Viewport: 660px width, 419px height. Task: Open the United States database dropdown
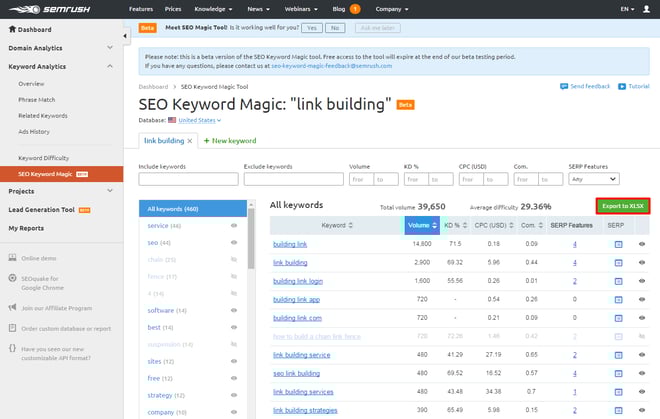pyautogui.click(x=200, y=120)
